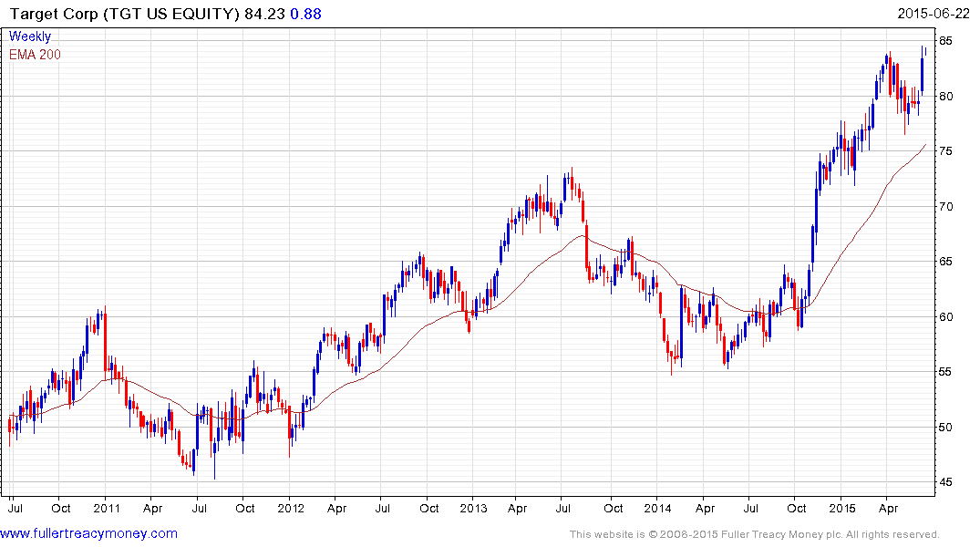Click the 2011 year label on the time axis
Image resolution: width=980 pixels, height=547 pixels.
107,508
